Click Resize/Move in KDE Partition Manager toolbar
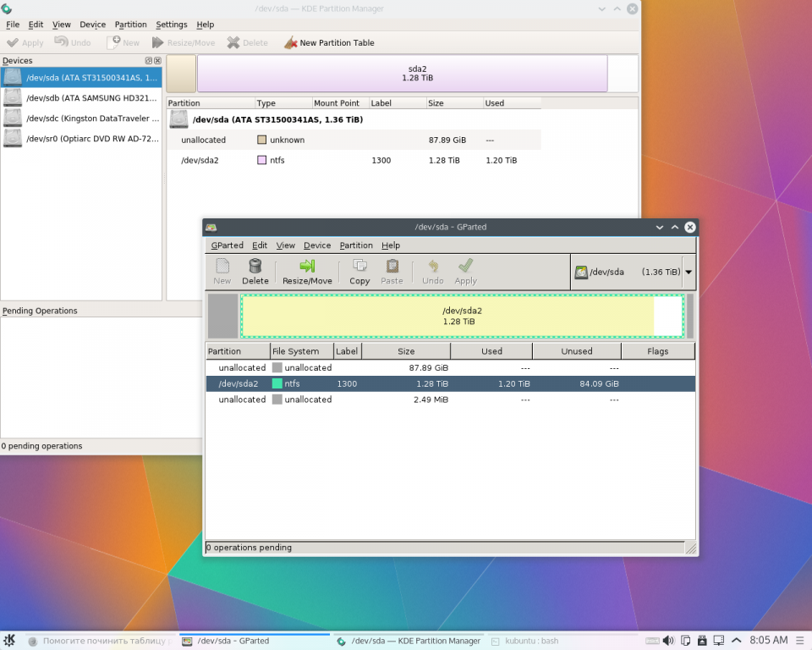The width and height of the screenshot is (812, 650). tap(184, 42)
